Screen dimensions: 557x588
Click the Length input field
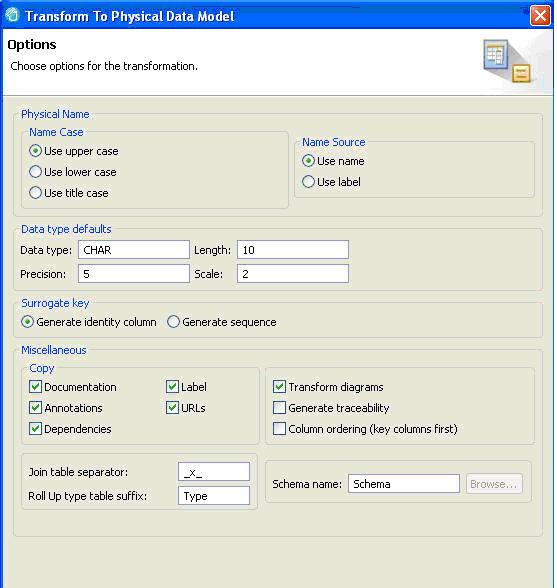pos(293,250)
